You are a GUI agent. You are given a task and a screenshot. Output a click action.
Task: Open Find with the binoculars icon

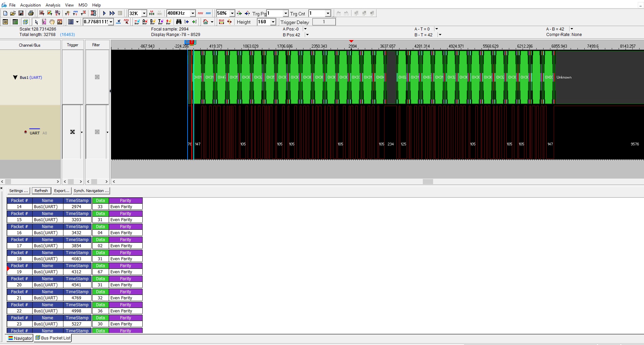click(x=179, y=22)
